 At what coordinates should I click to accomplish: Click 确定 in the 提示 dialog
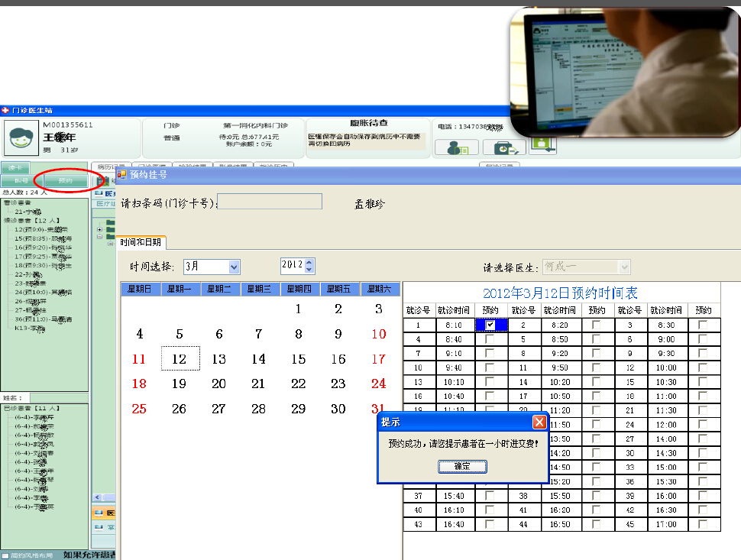(462, 466)
